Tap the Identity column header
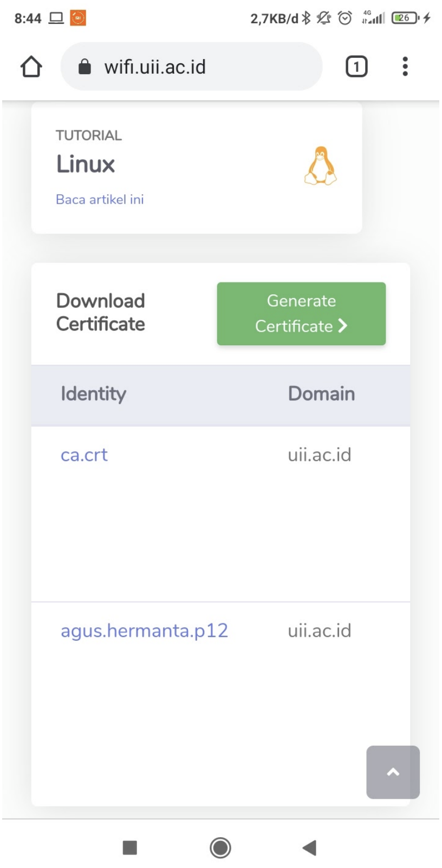The image size is (442, 868). tap(93, 394)
